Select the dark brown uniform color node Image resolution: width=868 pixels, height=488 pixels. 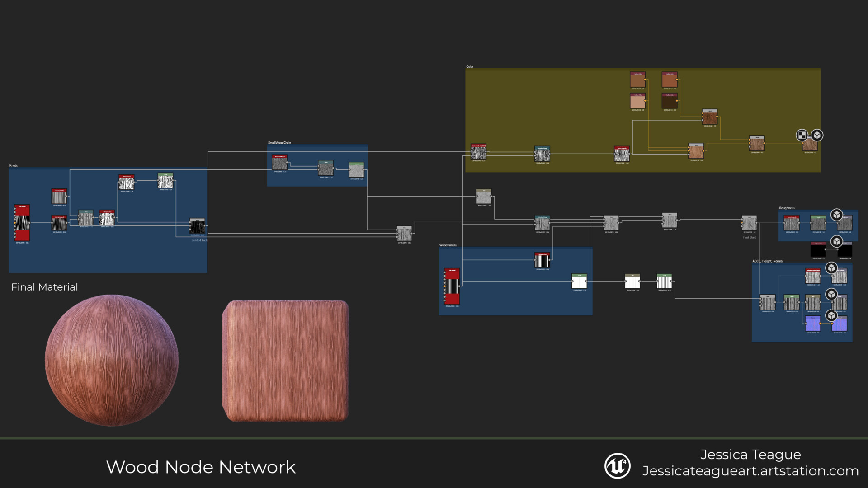click(x=670, y=101)
